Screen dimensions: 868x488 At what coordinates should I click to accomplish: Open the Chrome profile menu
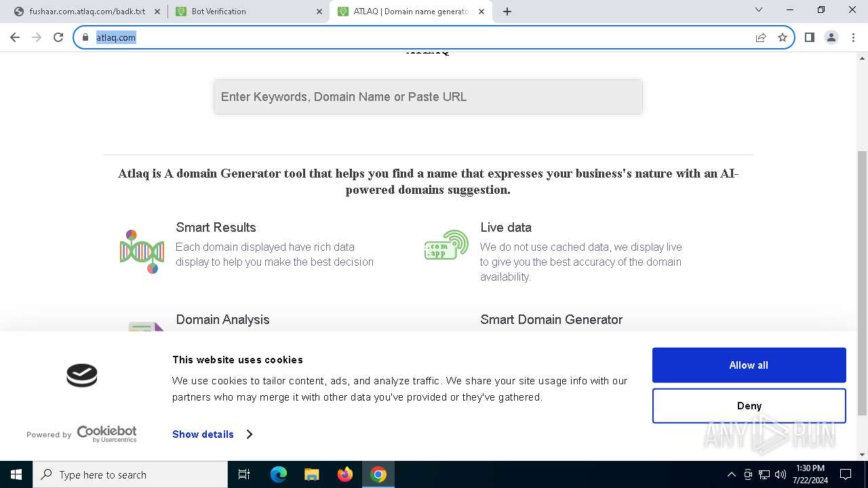(x=831, y=37)
